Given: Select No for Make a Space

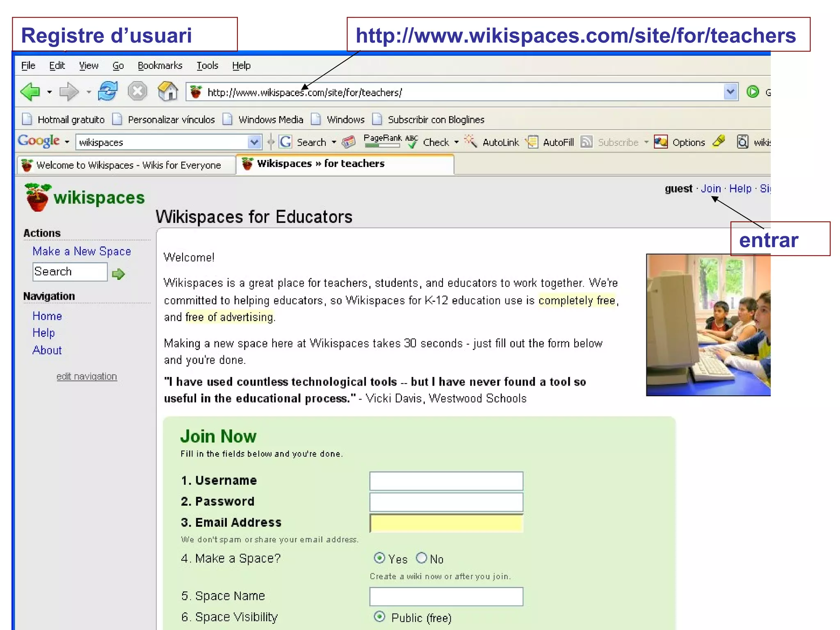Looking at the screenshot, I should coord(421,558).
